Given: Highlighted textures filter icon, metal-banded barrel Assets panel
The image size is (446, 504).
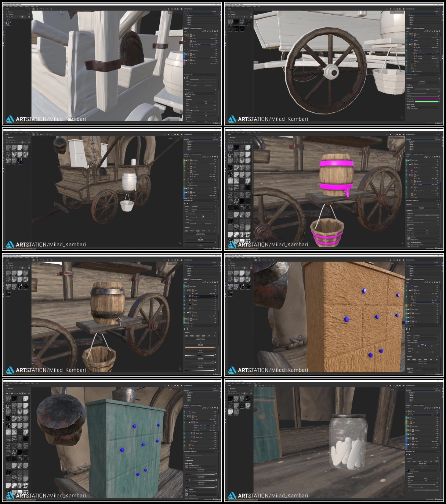Looking at the screenshot, I should 22,268.
